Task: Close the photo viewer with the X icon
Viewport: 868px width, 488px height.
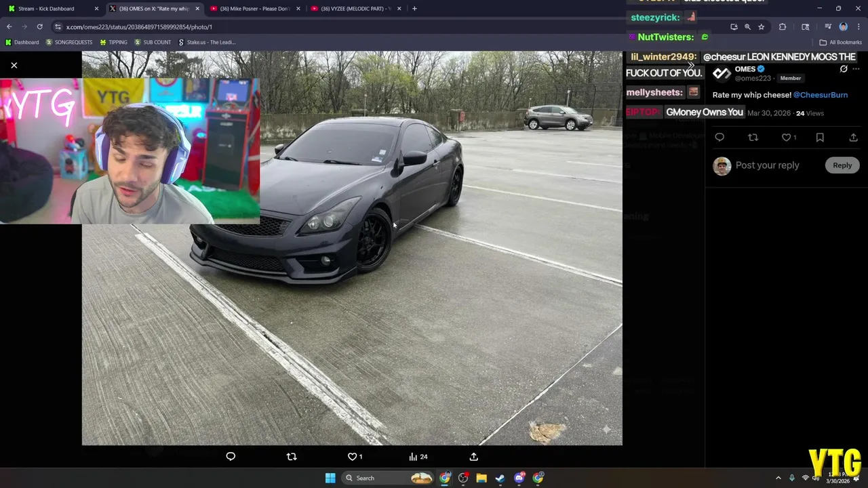Action: [x=14, y=65]
